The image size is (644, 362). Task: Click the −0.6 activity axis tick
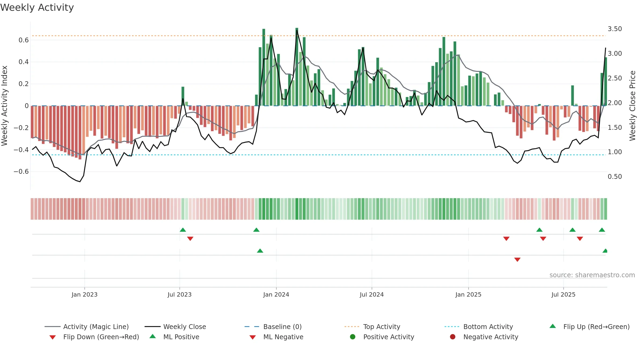[21, 172]
